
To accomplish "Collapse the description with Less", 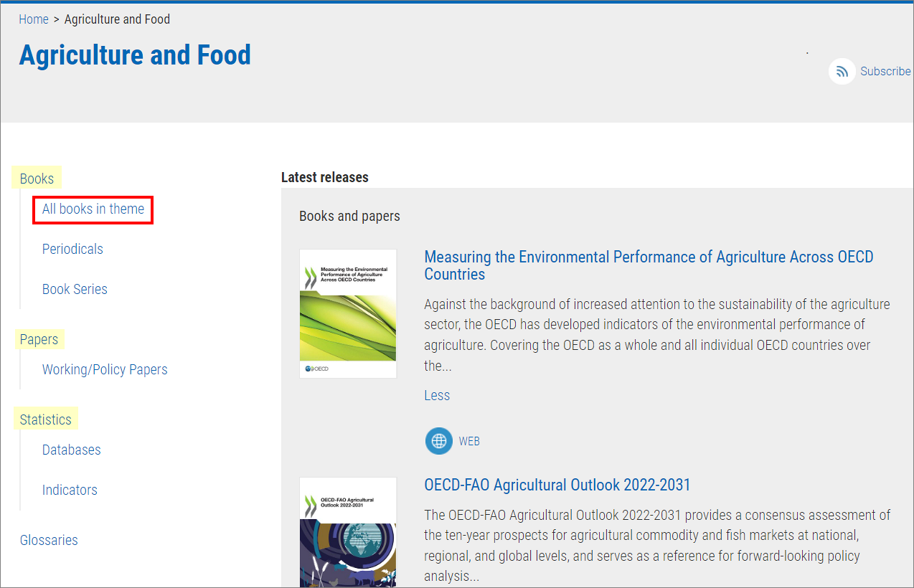I will click(437, 395).
